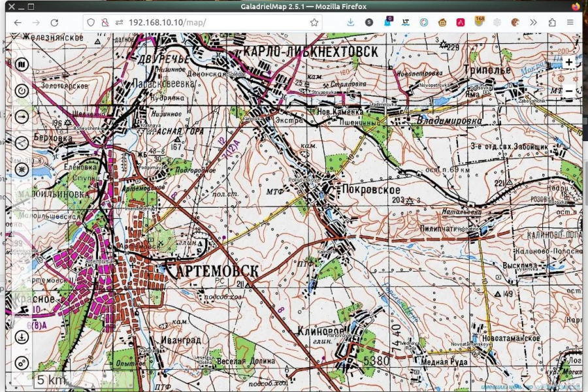588x392 pixels.
Task: Open the cookie extension icon
Action: pyautogui.click(x=515, y=22)
